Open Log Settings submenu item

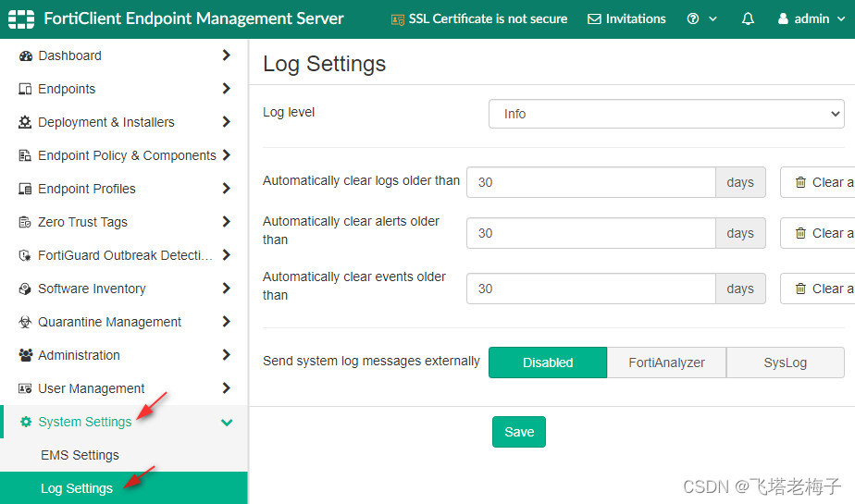click(124, 488)
